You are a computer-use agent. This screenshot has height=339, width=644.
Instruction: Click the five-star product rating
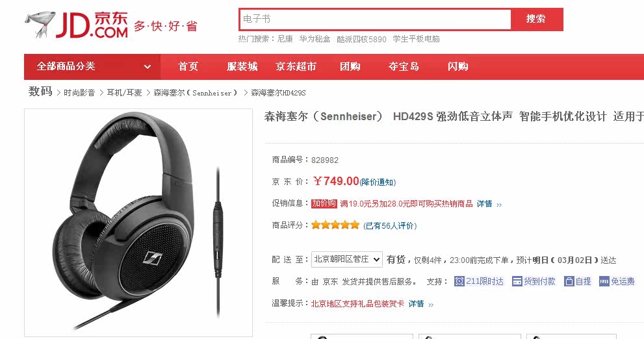coord(335,225)
